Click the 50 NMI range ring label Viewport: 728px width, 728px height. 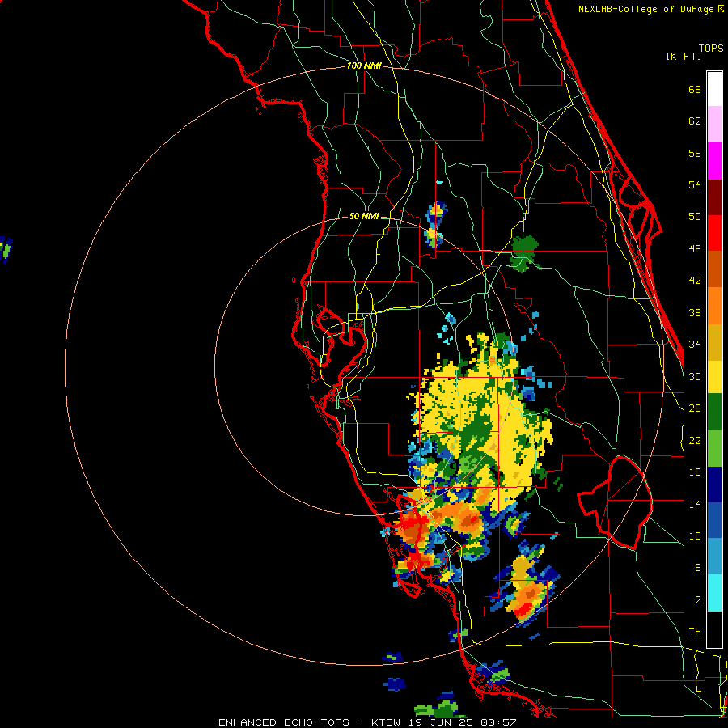tap(364, 216)
